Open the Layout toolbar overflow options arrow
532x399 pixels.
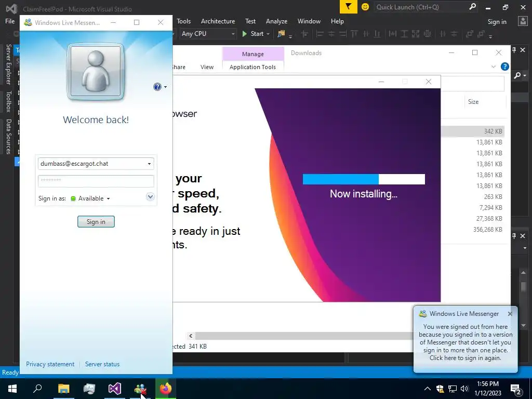(x=490, y=36)
